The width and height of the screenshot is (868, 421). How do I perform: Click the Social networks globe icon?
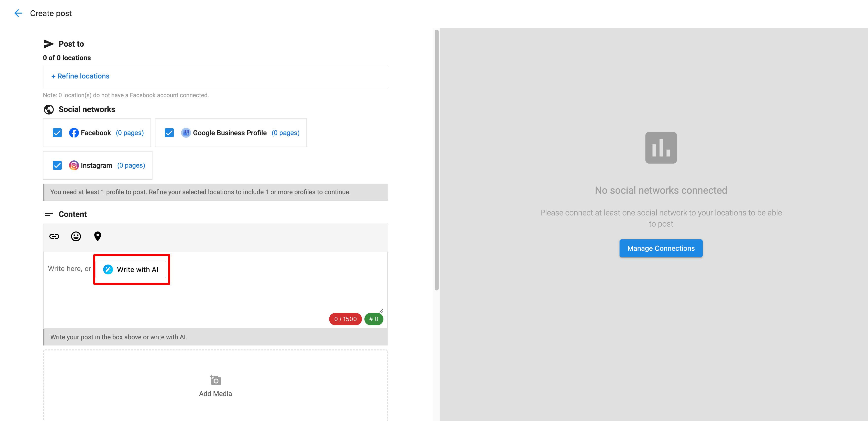click(x=49, y=110)
